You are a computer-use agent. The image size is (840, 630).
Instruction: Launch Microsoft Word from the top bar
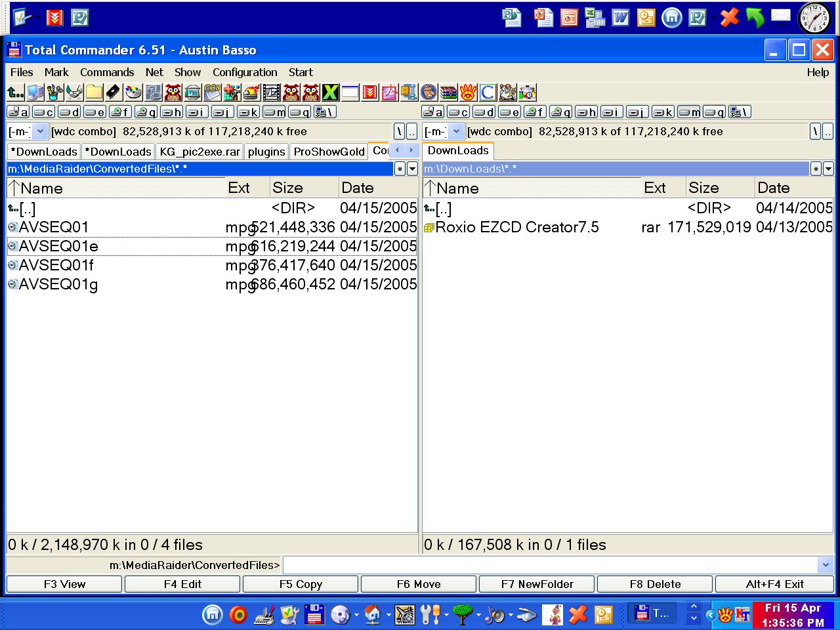[620, 18]
